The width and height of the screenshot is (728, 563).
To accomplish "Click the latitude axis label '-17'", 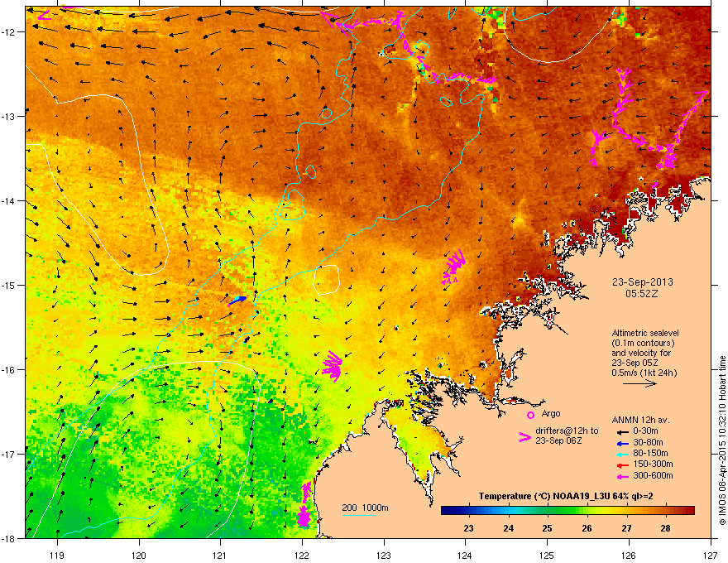I will point(9,454).
